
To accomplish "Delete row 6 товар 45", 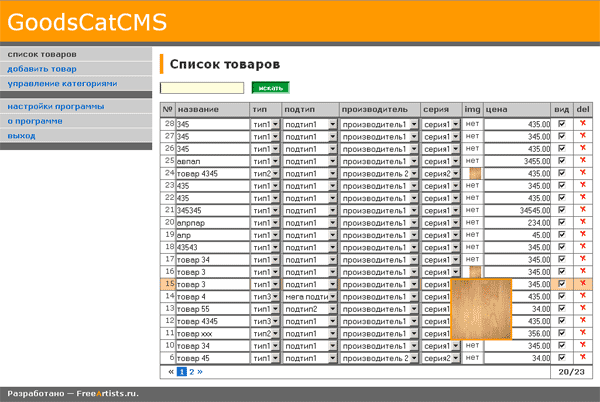I will tap(583, 357).
